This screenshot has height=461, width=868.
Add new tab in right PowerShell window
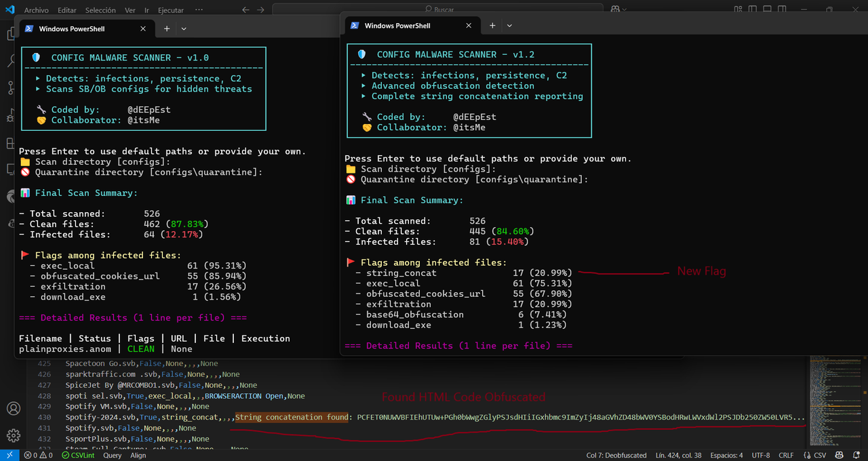point(492,26)
